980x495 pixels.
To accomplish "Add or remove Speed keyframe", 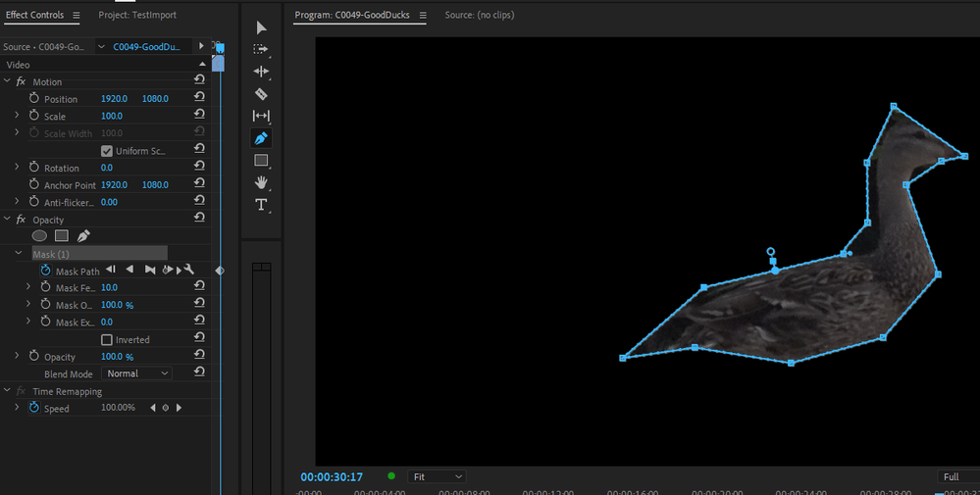I will pos(166,408).
